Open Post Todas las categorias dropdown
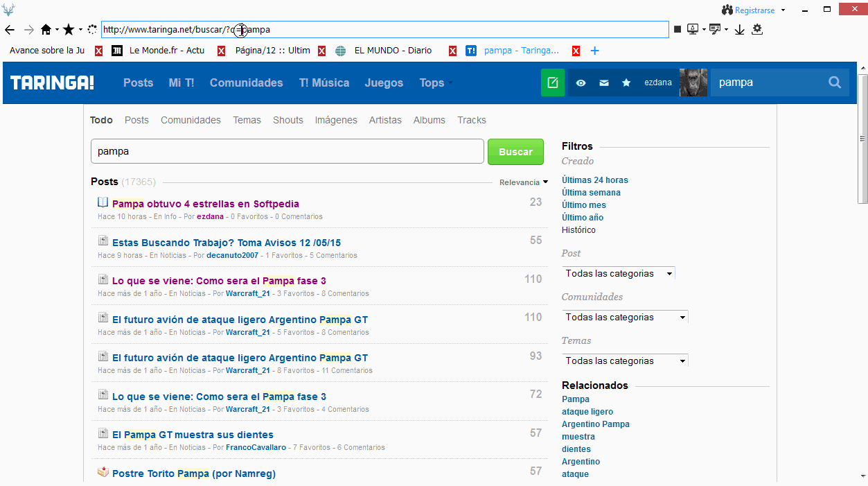The height and width of the screenshot is (486, 868). point(619,274)
